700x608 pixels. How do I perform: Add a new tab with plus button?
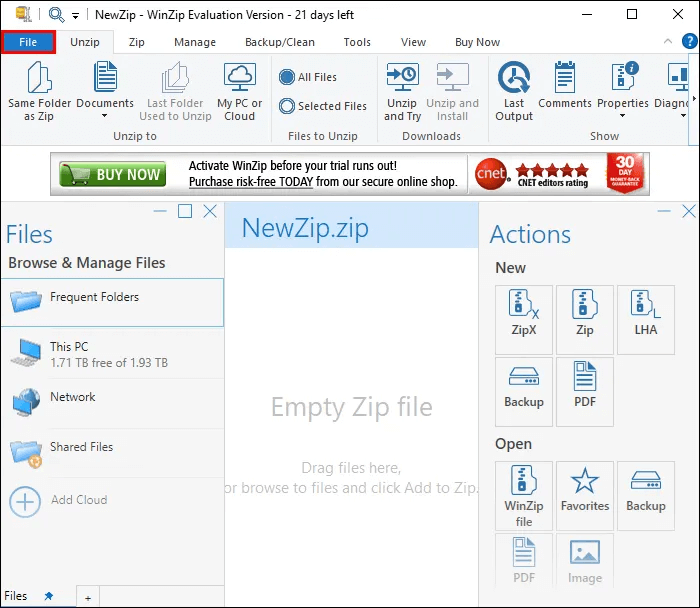[x=88, y=598]
